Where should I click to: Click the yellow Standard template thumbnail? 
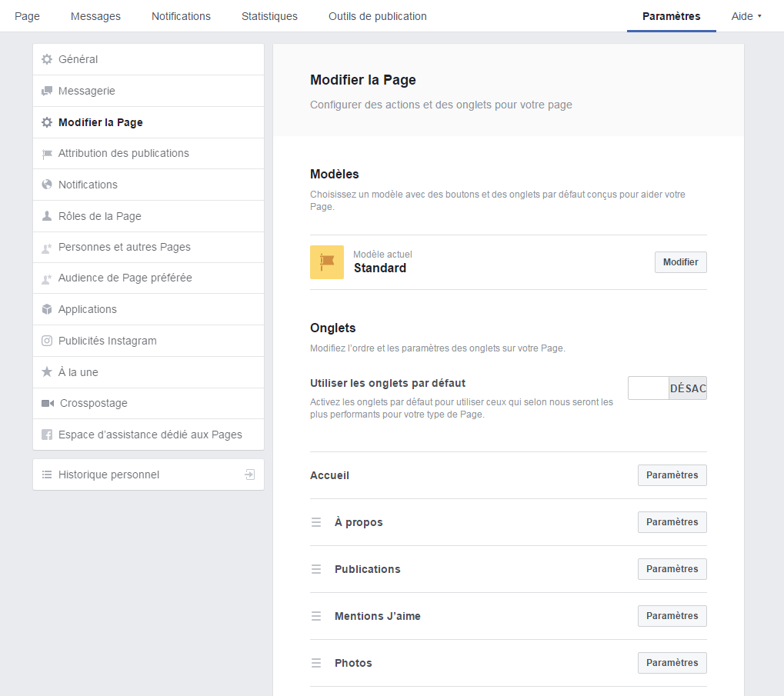pos(327,262)
